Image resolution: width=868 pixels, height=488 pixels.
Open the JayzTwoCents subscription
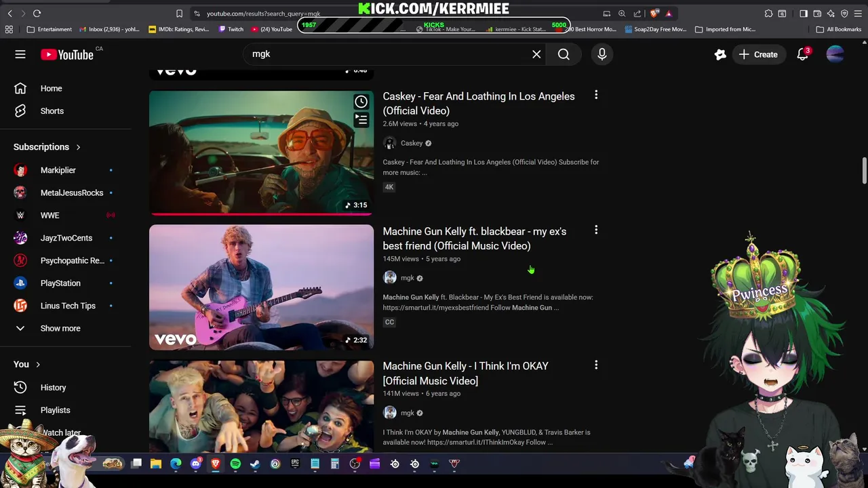[x=65, y=238]
